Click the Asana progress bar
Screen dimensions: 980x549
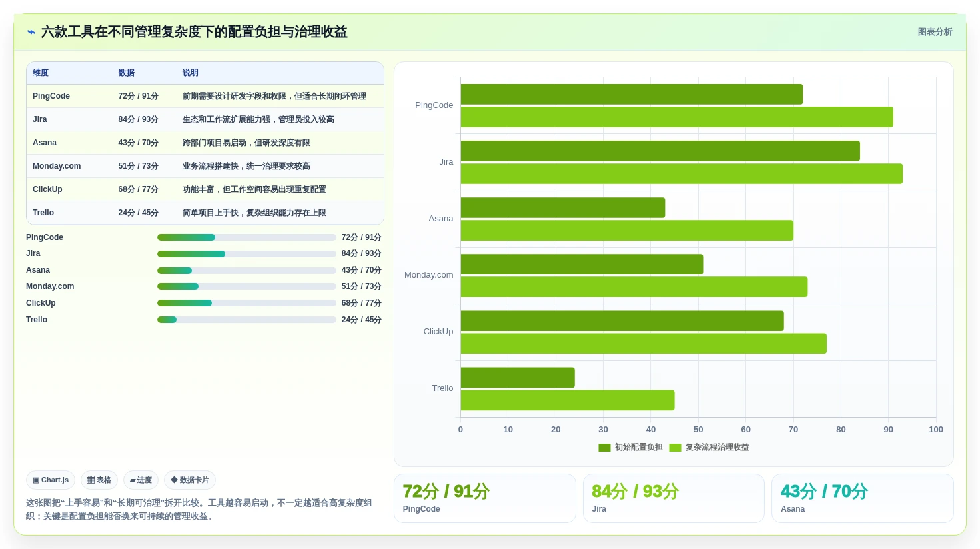coord(246,271)
